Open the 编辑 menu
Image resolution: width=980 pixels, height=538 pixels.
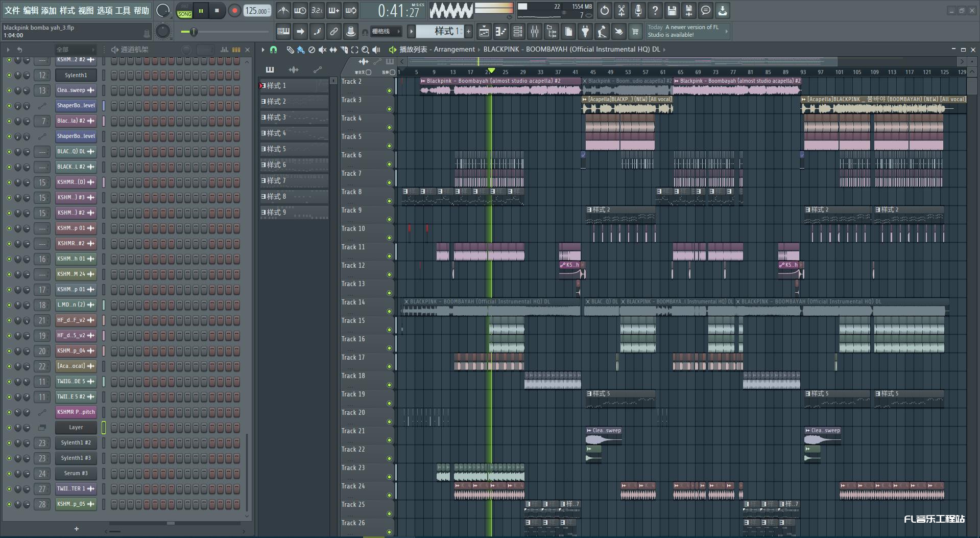31,10
